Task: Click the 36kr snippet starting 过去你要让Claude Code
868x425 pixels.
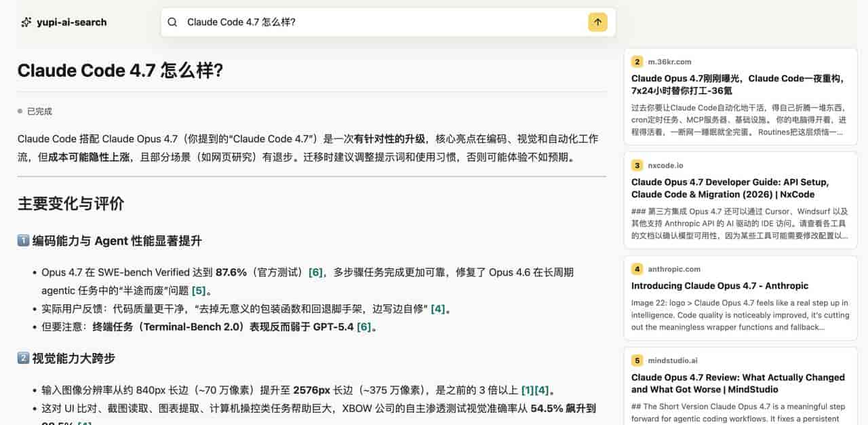Action: tap(740, 119)
